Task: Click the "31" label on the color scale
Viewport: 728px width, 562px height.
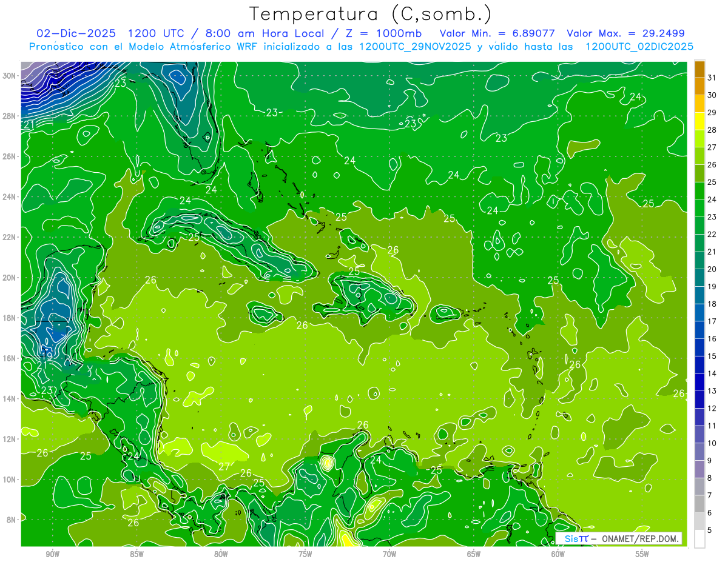Action: coord(712,77)
